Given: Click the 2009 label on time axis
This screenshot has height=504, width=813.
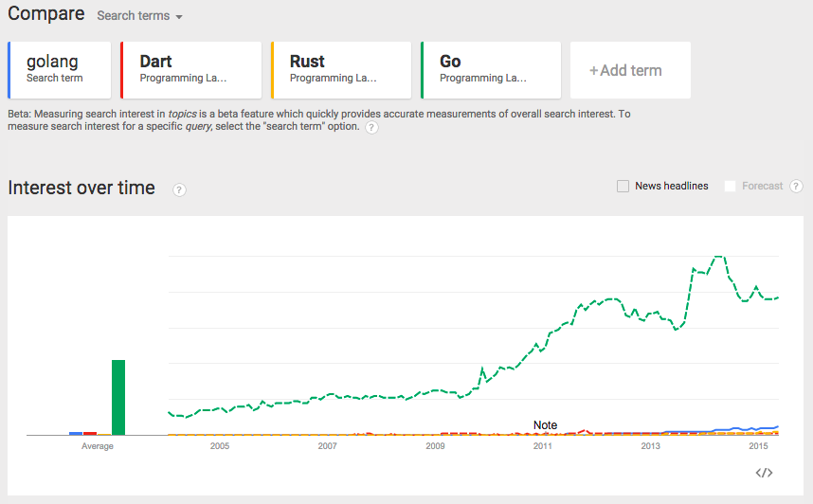Looking at the screenshot, I should point(435,446).
